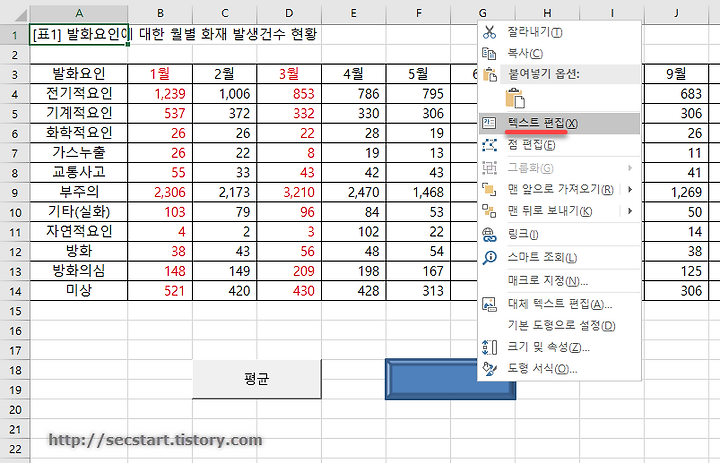
Task: Click the Edit Text icon in context menu
Action: tap(489, 123)
